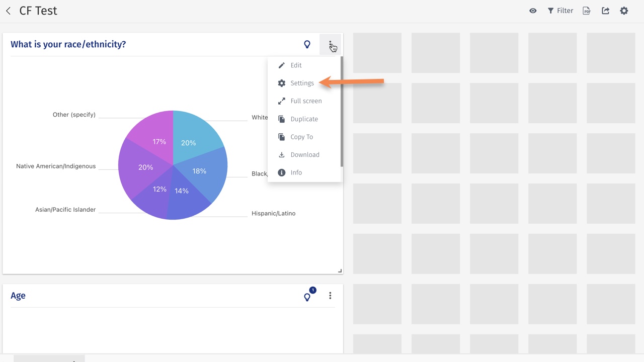
Task: Open the lightbulb notification on the Age card
Action: click(307, 297)
